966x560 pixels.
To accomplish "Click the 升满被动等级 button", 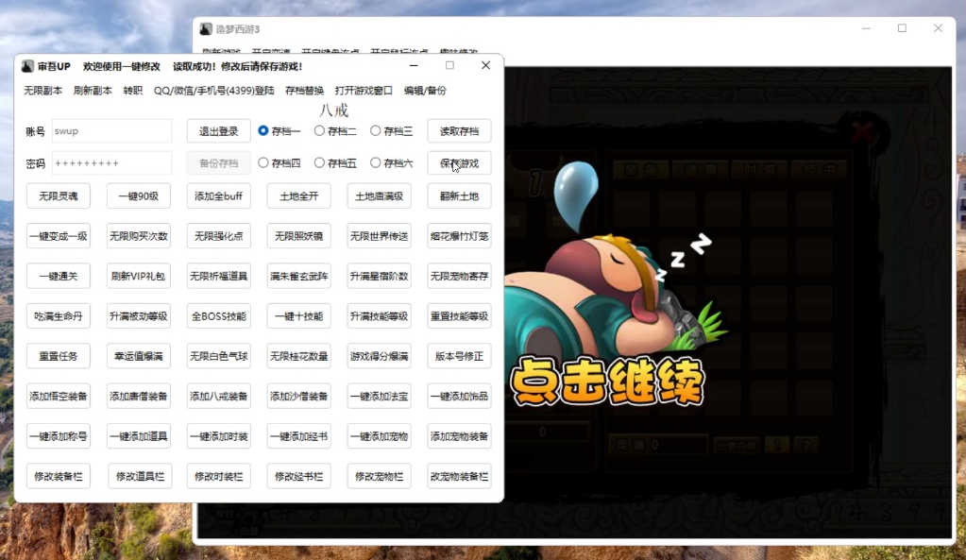I will click(x=139, y=316).
